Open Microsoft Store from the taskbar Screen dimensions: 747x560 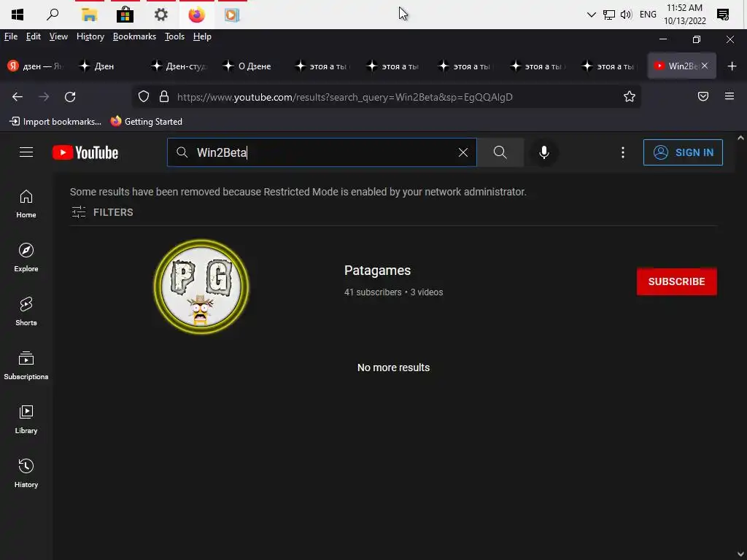click(x=125, y=15)
